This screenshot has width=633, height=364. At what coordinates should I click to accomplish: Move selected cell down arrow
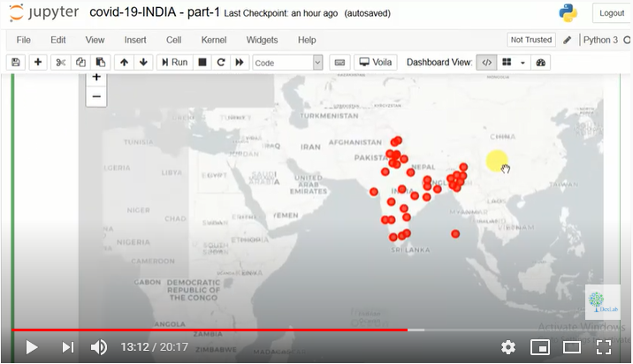click(143, 63)
